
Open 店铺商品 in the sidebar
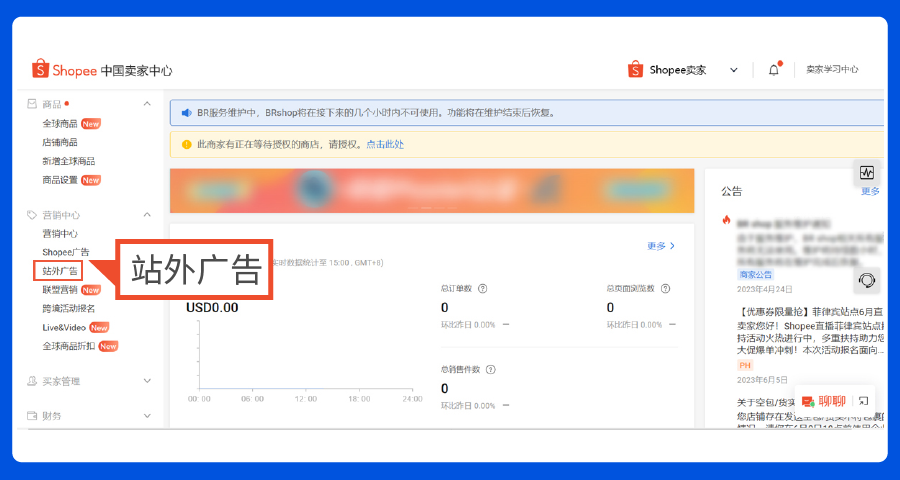(60, 142)
